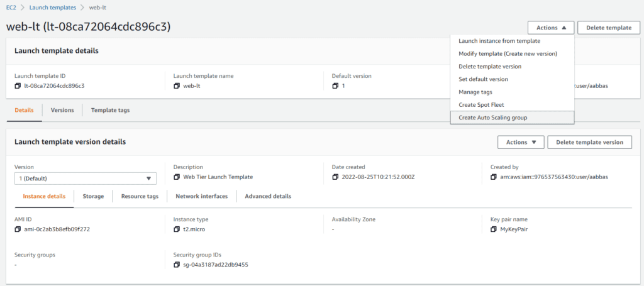Click the Launch template version details heading
This screenshot has width=644, height=286.
point(70,141)
